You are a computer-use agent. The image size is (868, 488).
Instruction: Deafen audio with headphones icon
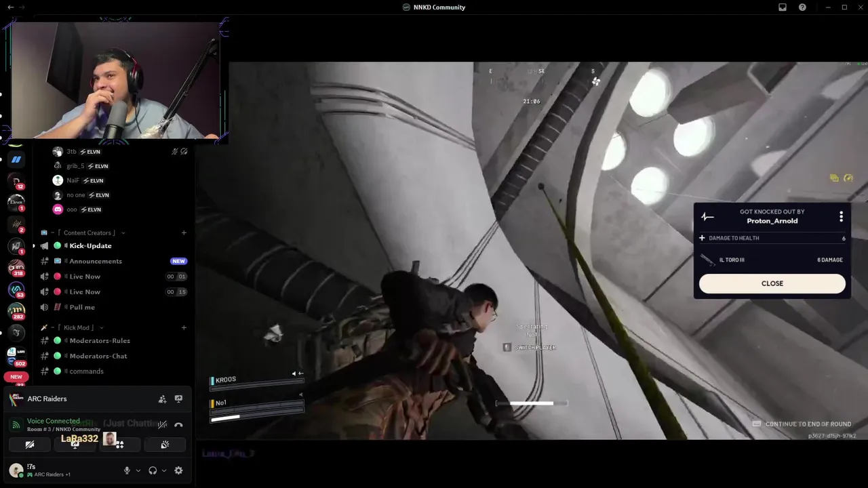pyautogui.click(x=153, y=470)
